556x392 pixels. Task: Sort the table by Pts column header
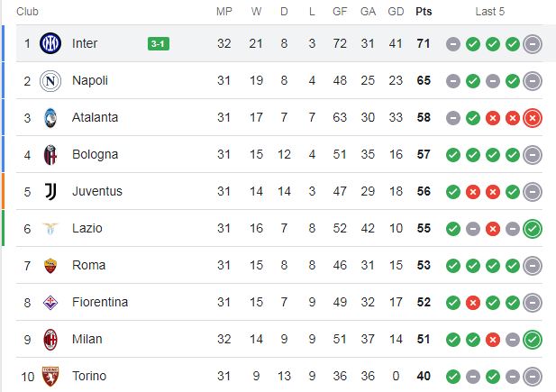click(424, 12)
